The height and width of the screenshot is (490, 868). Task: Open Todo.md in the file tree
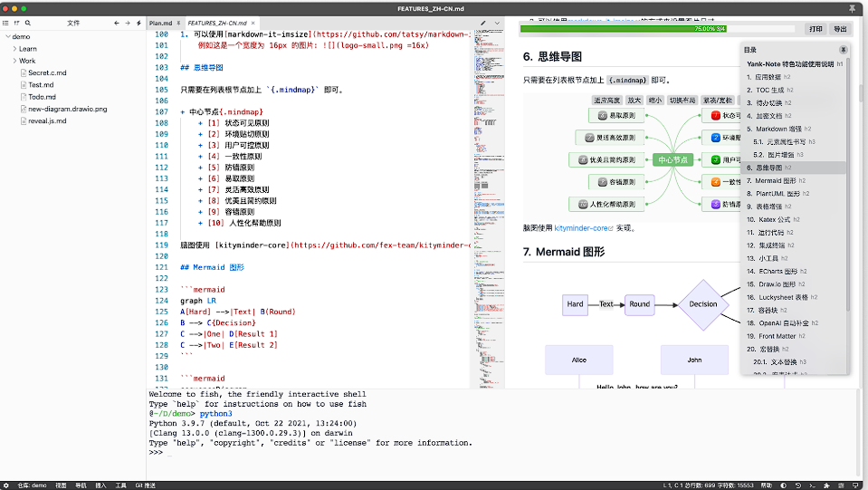pos(42,97)
